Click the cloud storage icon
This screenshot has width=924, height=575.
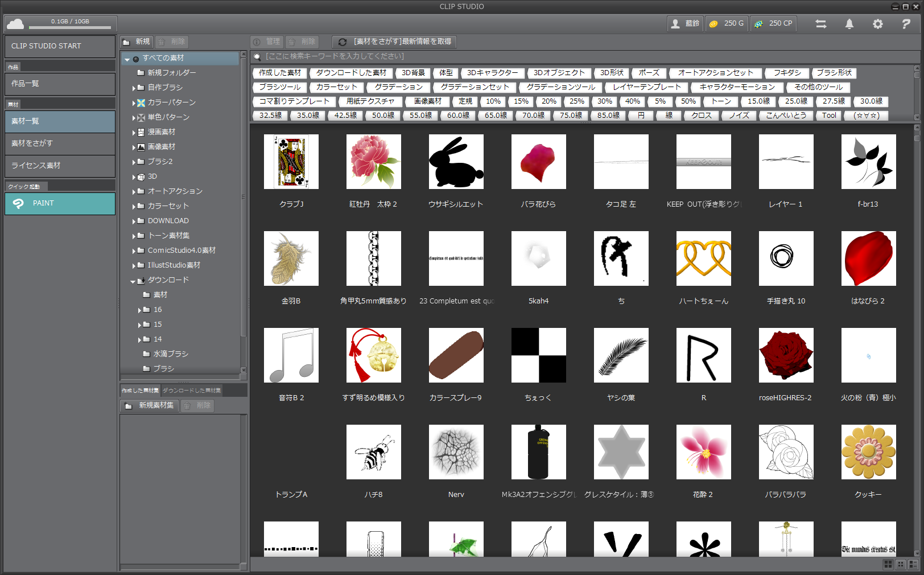tap(15, 24)
